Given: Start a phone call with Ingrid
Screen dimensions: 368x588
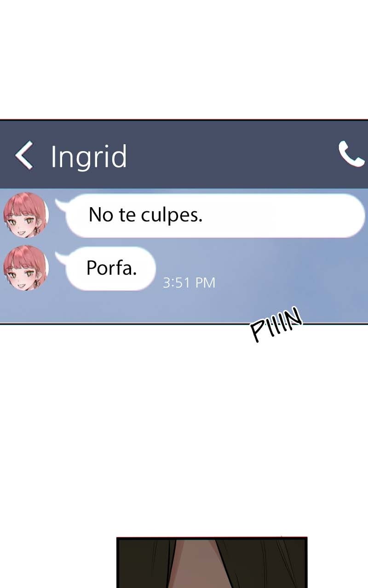Looking at the screenshot, I should tap(351, 154).
